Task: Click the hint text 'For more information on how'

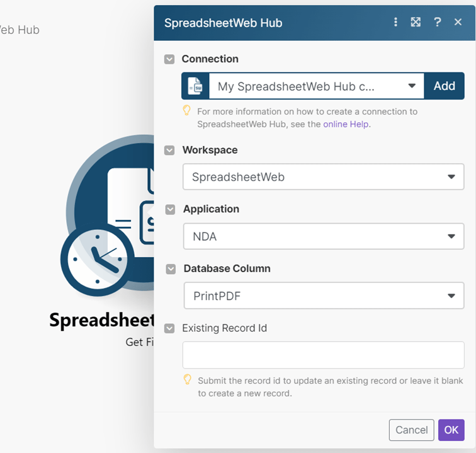Action: 307,118
